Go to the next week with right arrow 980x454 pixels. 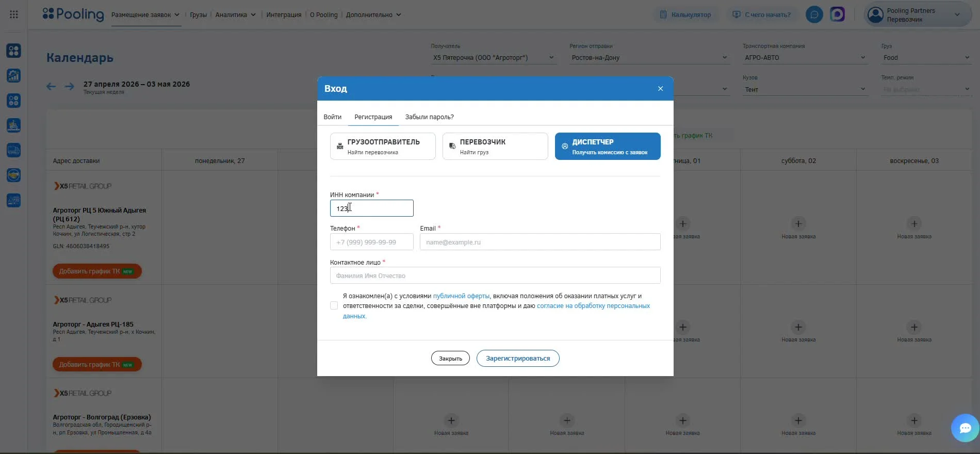[70, 87]
